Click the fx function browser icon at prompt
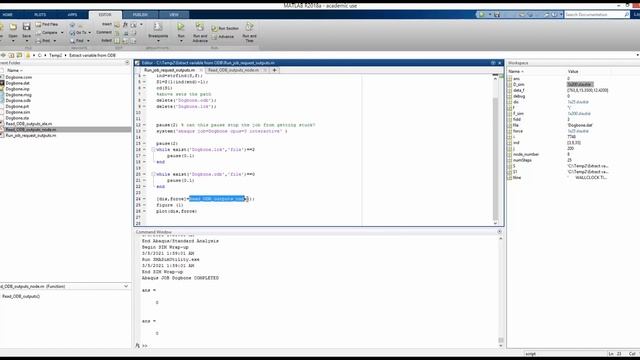The height and width of the screenshot is (360, 640). click(x=138, y=345)
